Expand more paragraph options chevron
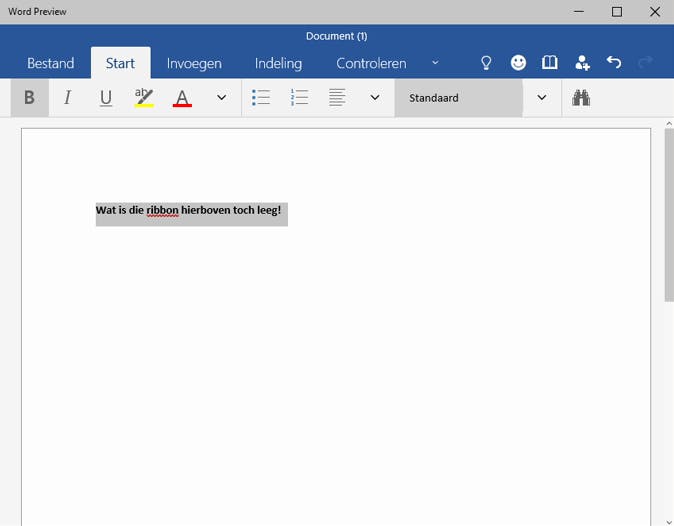The height and width of the screenshot is (526, 674). [x=375, y=98]
